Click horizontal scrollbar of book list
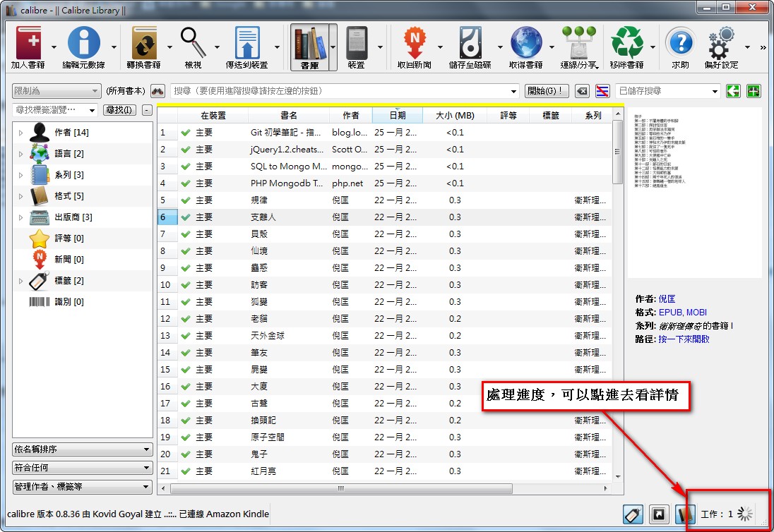 [340, 489]
